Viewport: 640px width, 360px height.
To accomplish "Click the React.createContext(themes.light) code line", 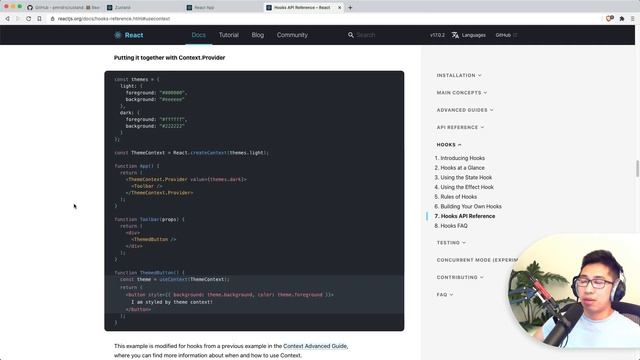I will (191, 153).
